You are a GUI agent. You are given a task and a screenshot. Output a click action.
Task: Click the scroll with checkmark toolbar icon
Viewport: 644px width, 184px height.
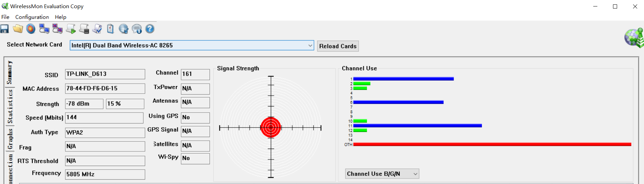point(97,29)
